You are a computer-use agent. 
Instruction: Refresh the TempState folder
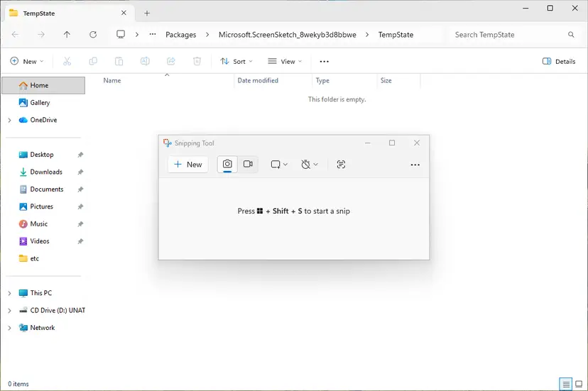tap(93, 35)
